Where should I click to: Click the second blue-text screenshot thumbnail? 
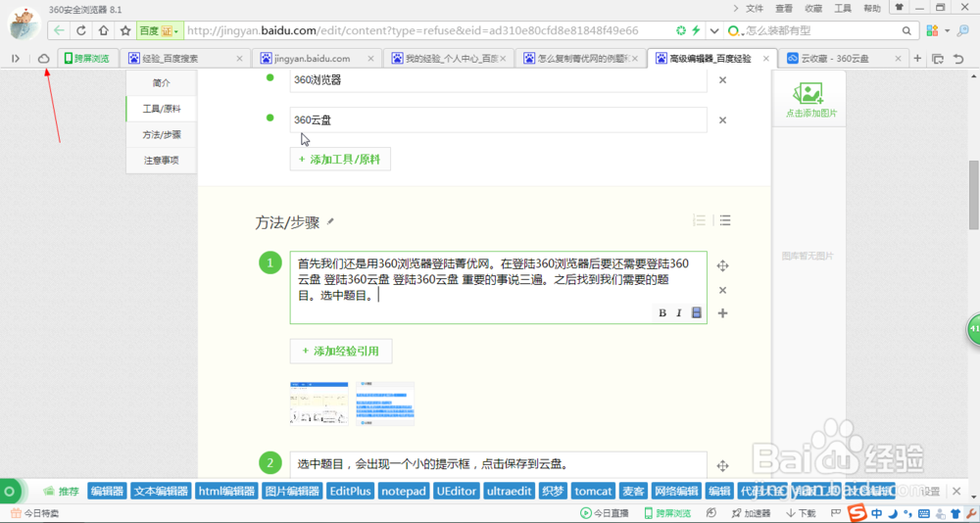point(385,404)
